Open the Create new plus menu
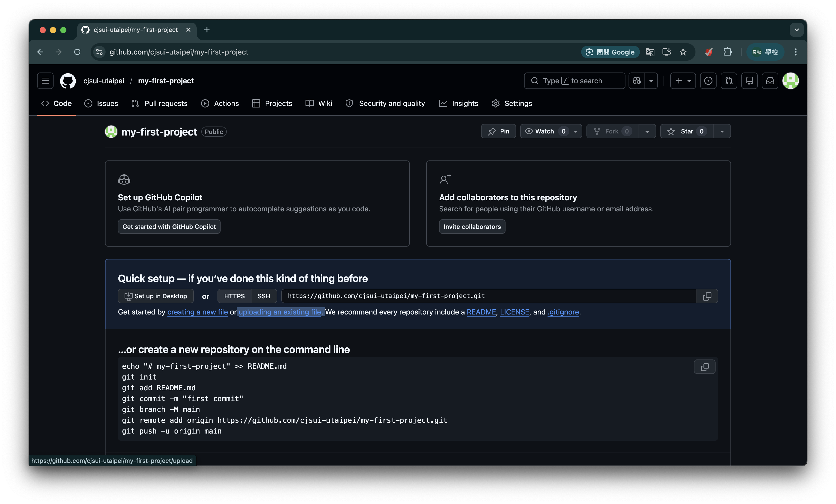 (x=683, y=81)
